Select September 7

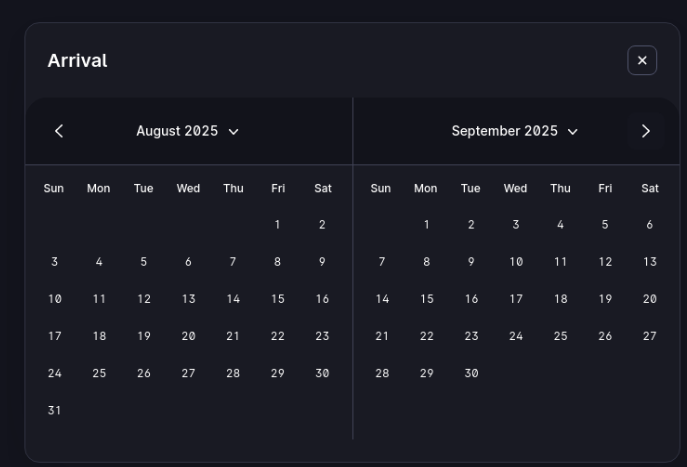(x=382, y=262)
